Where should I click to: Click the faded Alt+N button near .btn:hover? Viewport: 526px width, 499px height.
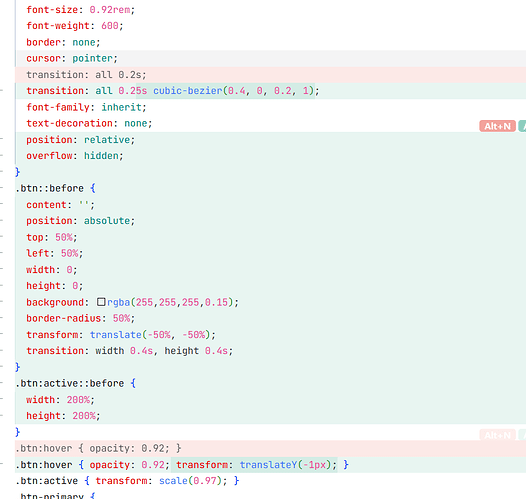[497, 435]
